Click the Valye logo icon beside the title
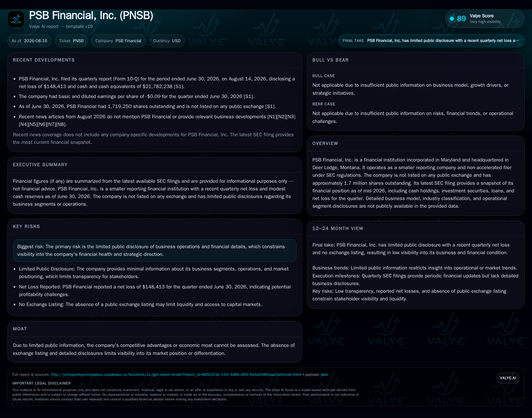The height and width of the screenshot is (418, 532). coord(16,19)
